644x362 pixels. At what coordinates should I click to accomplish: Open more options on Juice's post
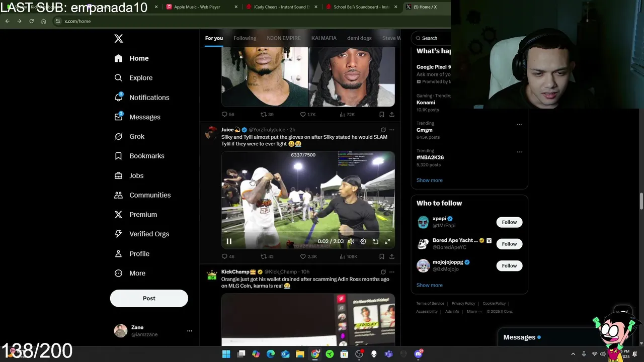click(x=392, y=130)
